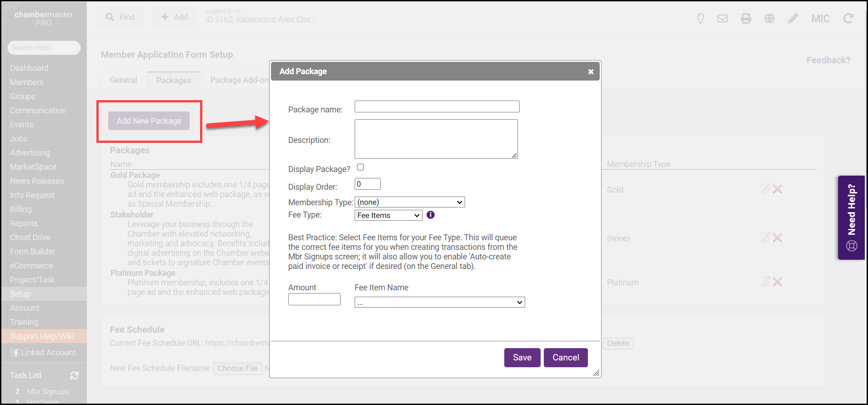868x405 pixels.
Task: Expand the Fee Item Name dropdown
Action: click(x=439, y=302)
